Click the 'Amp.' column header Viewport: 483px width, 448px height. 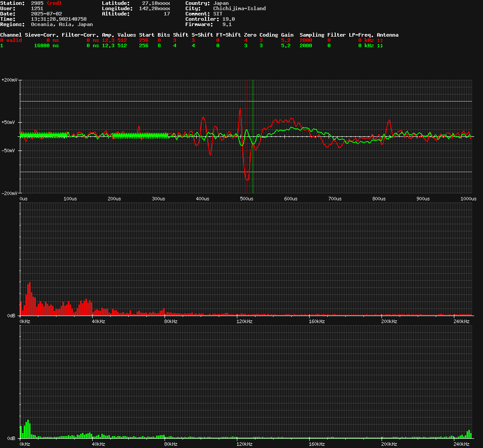coord(108,35)
